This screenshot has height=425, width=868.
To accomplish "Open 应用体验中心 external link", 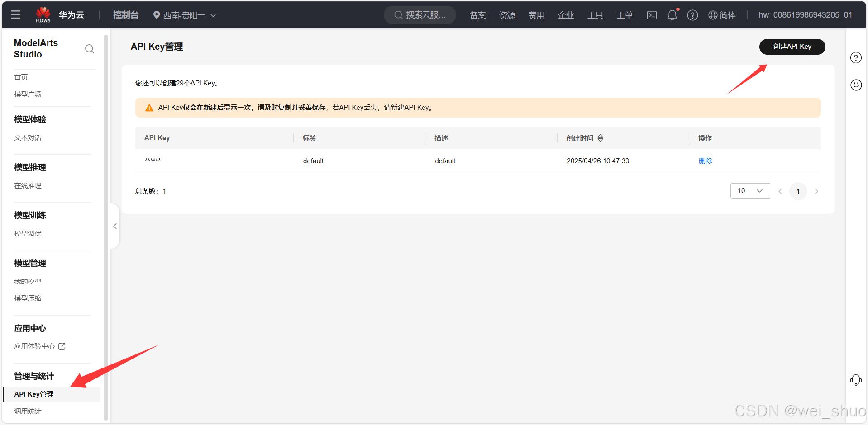I will (40, 346).
